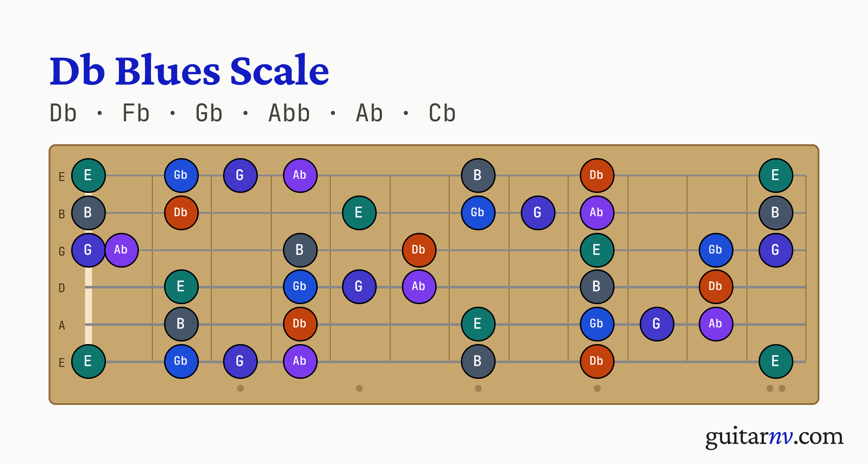Click the open low E string note
This screenshot has width=868, height=464.
click(x=89, y=361)
